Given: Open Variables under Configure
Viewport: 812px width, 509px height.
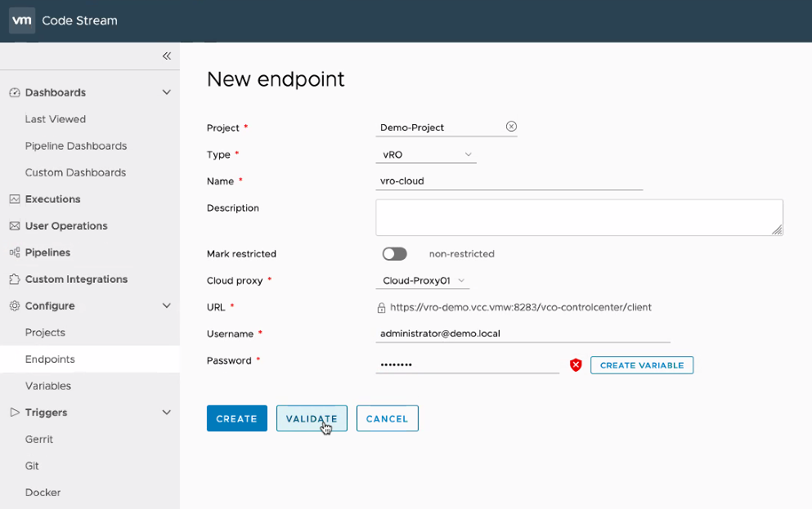Looking at the screenshot, I should click(48, 386).
